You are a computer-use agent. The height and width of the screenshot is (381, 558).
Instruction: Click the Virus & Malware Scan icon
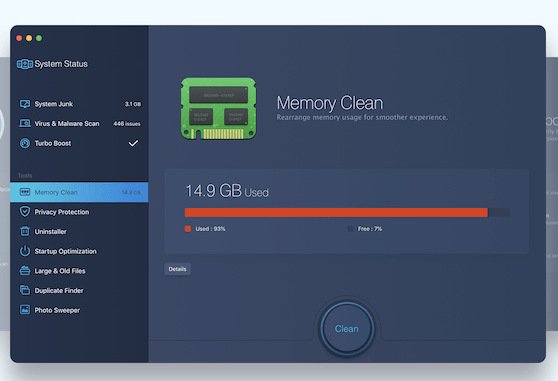(25, 123)
